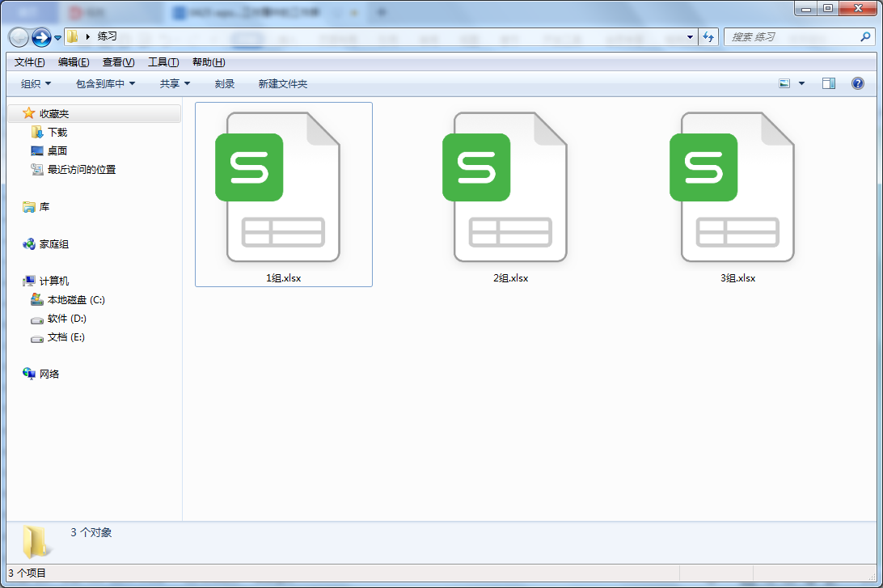Click the 家庭组 homegroup icon
This screenshot has width=883, height=588.
click(x=29, y=244)
